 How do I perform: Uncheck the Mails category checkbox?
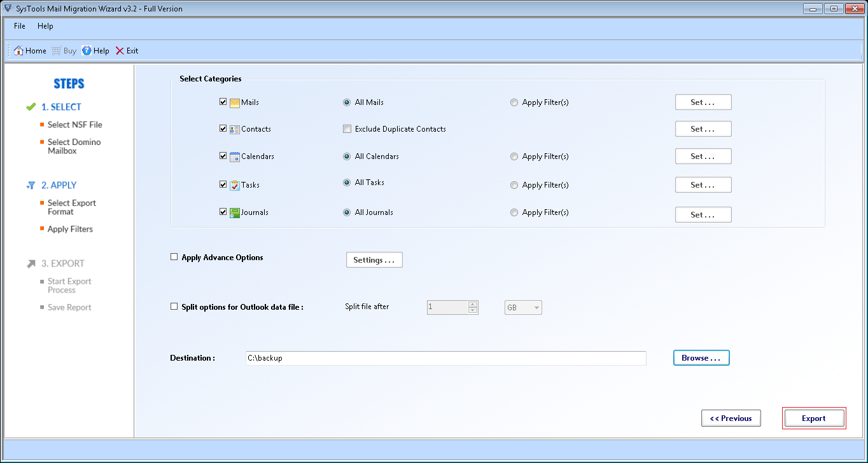pyautogui.click(x=223, y=102)
